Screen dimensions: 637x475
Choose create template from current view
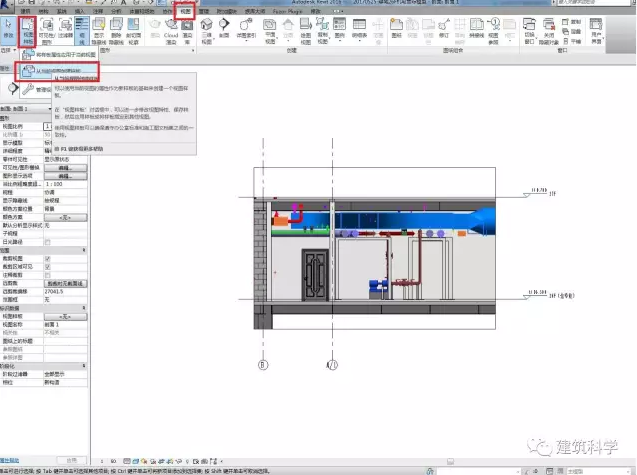point(57,71)
